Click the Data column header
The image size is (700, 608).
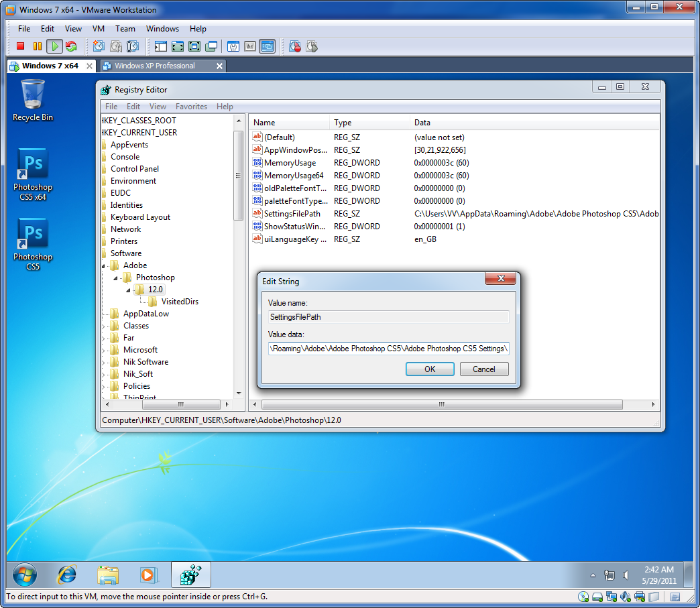click(535, 122)
